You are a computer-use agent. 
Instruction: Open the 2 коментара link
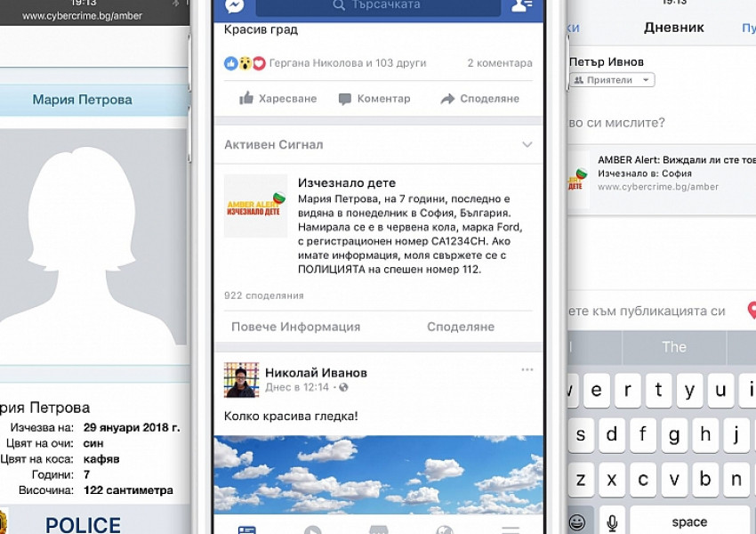coord(500,63)
